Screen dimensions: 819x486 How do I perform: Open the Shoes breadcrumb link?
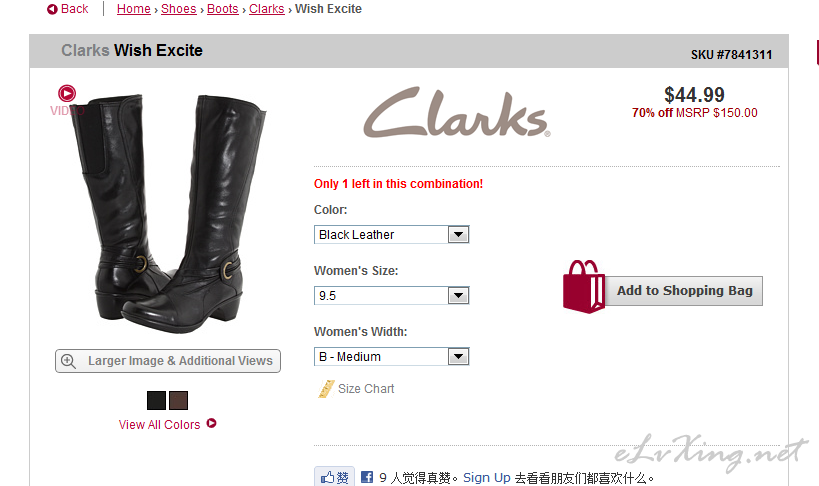[179, 9]
